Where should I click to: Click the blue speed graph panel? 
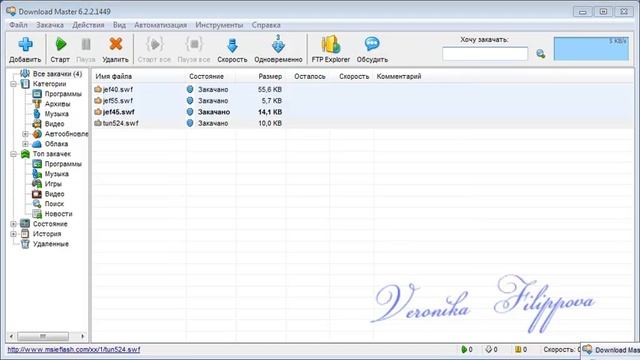pos(591,49)
